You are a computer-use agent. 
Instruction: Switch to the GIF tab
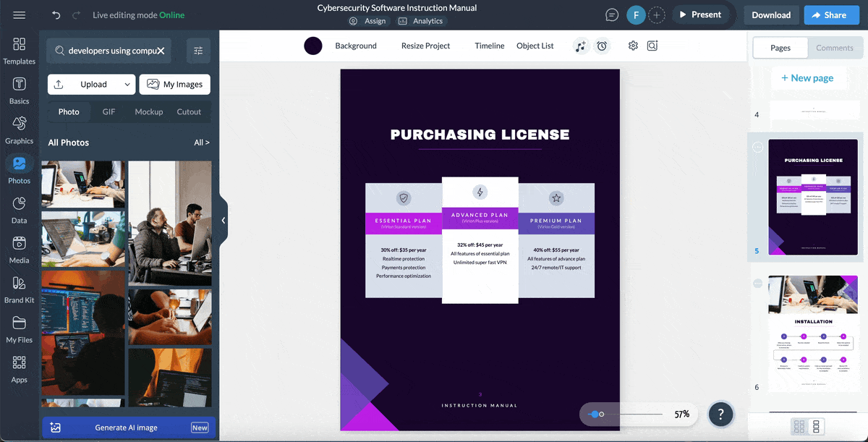(109, 112)
